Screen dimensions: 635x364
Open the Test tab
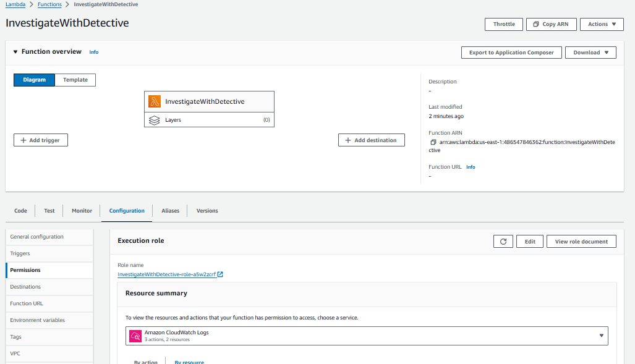pos(49,211)
